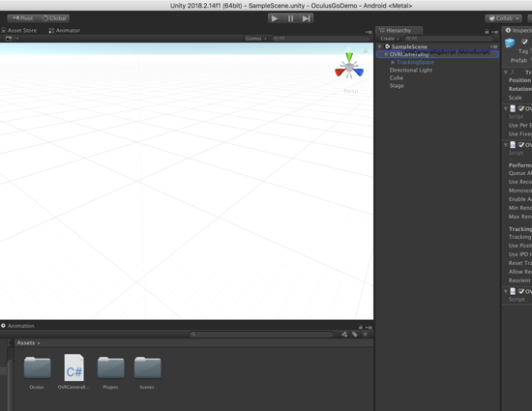Toggle the Project panel lock icon
The width and height of the screenshot is (532, 411).
click(361, 327)
